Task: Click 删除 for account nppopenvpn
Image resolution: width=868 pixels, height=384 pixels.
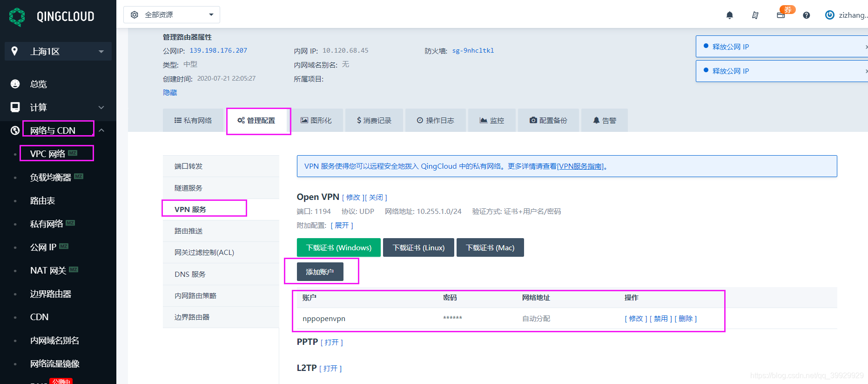Action: pyautogui.click(x=686, y=319)
